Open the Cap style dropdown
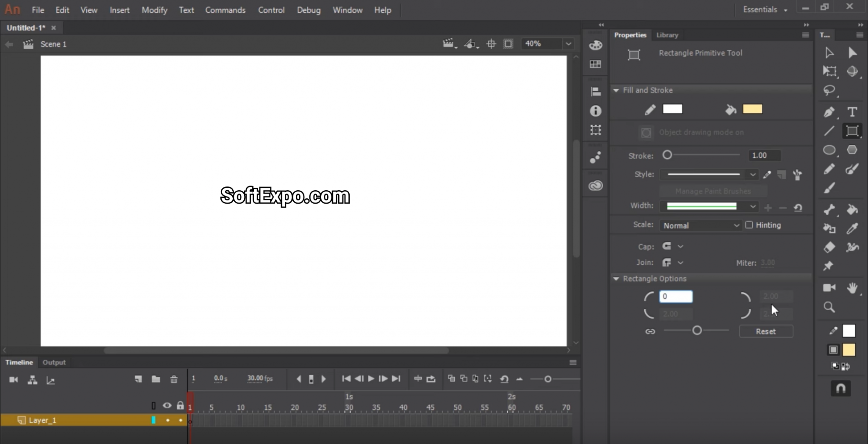868x444 pixels. click(680, 246)
